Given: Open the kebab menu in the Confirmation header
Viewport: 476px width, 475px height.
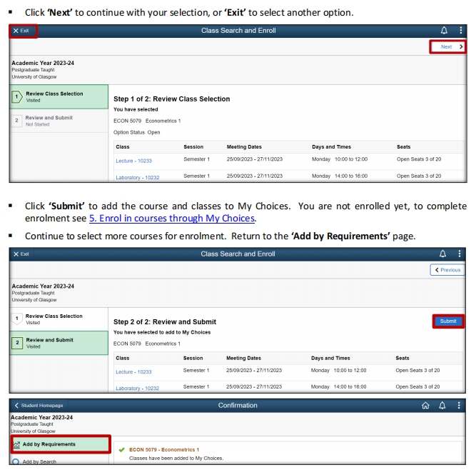Looking at the screenshot, I should (460, 405).
